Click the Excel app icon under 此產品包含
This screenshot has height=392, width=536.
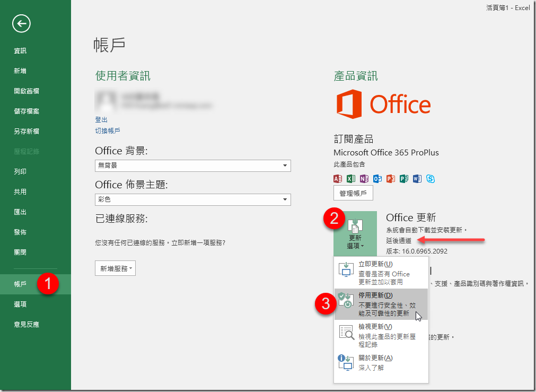pyautogui.click(x=351, y=179)
